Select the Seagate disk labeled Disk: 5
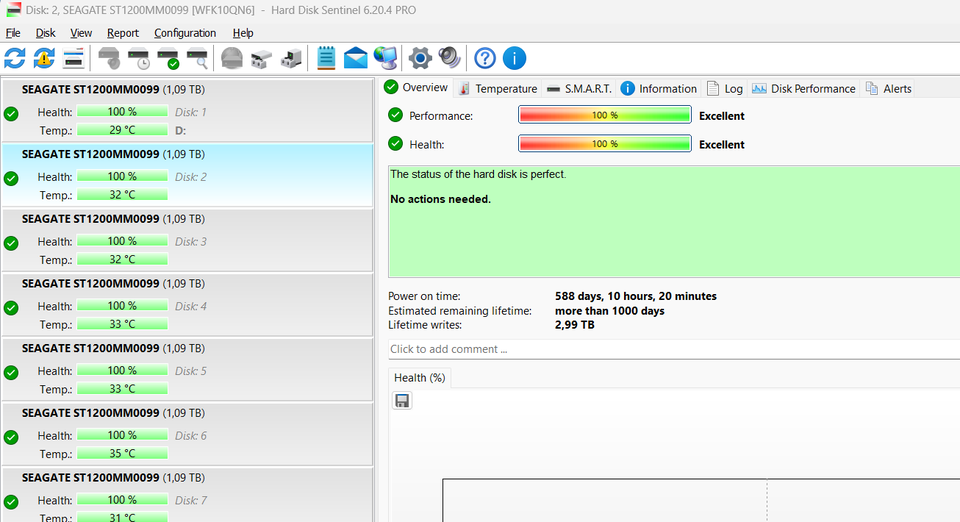Viewport: 960px width, 522px height. point(187,370)
